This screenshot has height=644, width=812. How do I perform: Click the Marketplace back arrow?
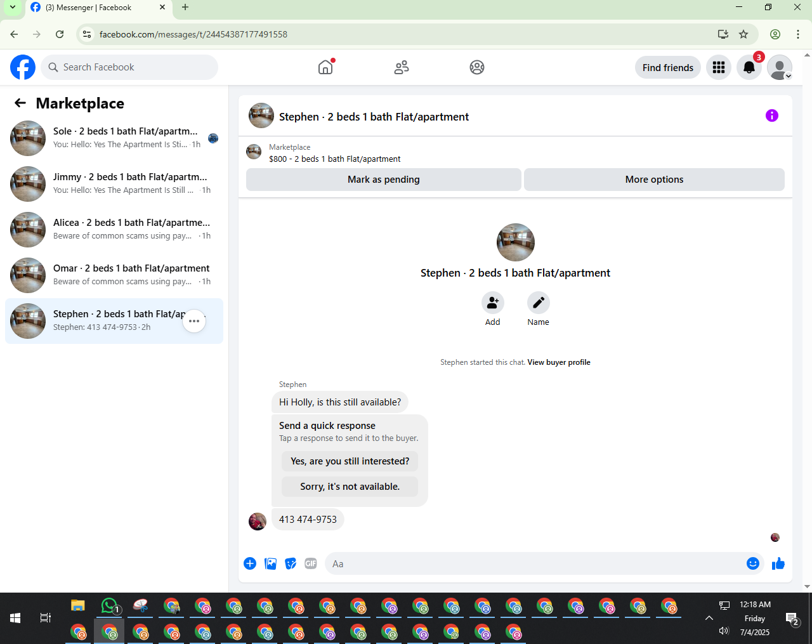tap(20, 103)
